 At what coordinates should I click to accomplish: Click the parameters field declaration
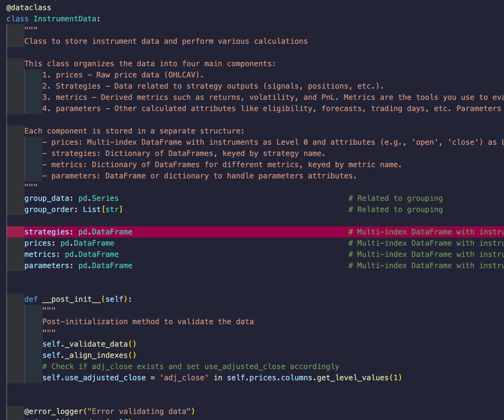pyautogui.click(x=78, y=266)
